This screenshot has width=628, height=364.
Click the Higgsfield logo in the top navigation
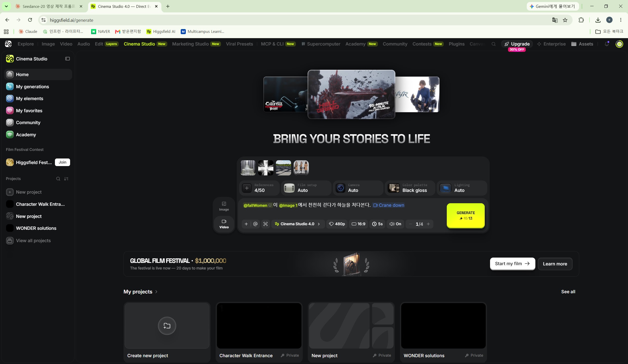pos(8,44)
